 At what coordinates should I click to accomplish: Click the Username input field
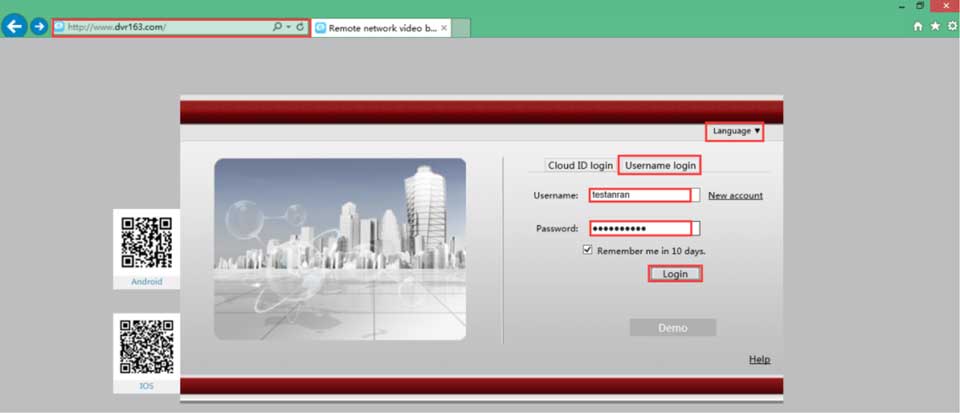pyautogui.click(x=639, y=196)
